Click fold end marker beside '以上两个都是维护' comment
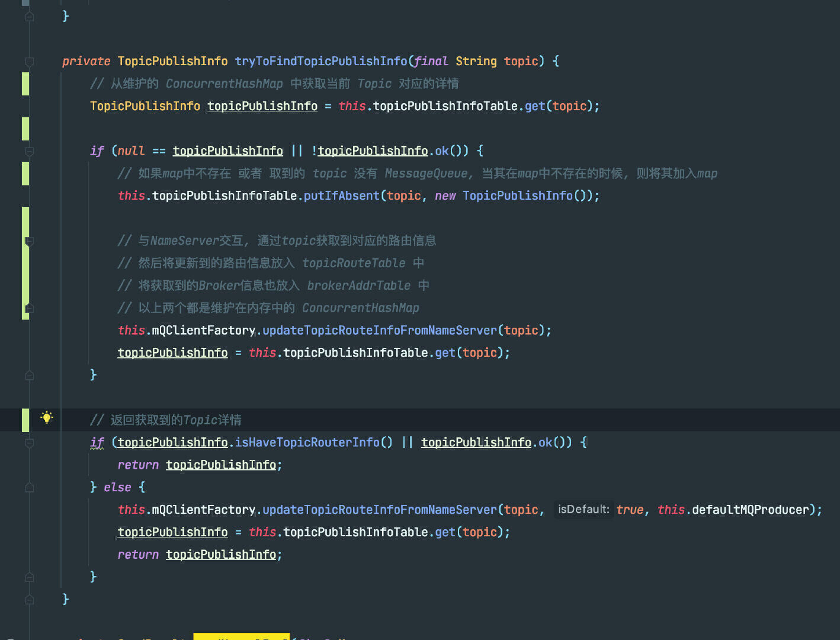The height and width of the screenshot is (640, 840). coord(29,308)
